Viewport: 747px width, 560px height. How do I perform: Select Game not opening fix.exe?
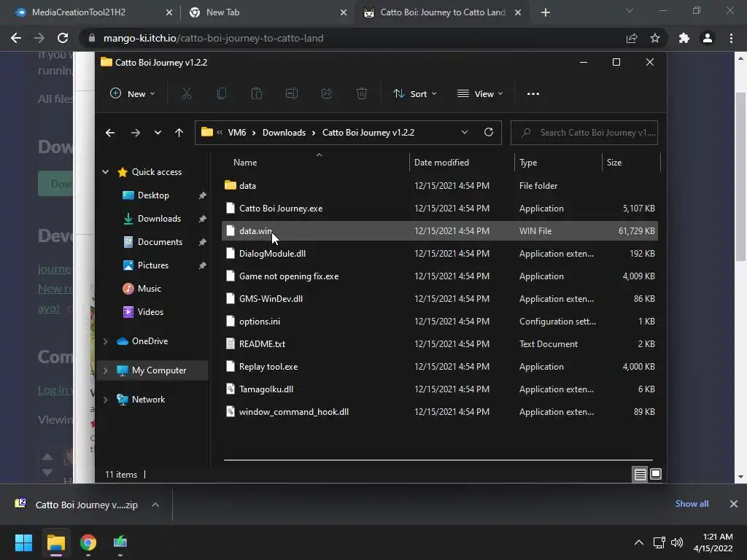coord(440,276)
